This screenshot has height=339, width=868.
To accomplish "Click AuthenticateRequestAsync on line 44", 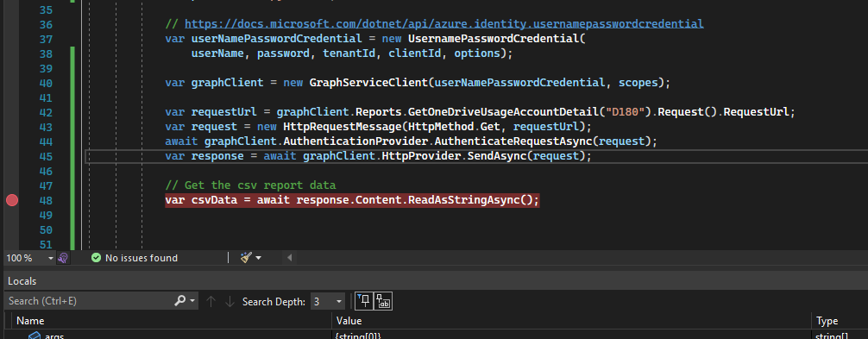I will coord(513,141).
